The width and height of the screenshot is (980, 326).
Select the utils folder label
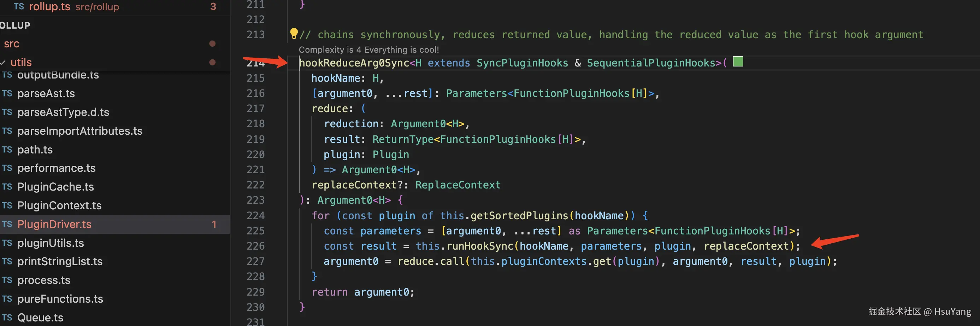tap(21, 62)
